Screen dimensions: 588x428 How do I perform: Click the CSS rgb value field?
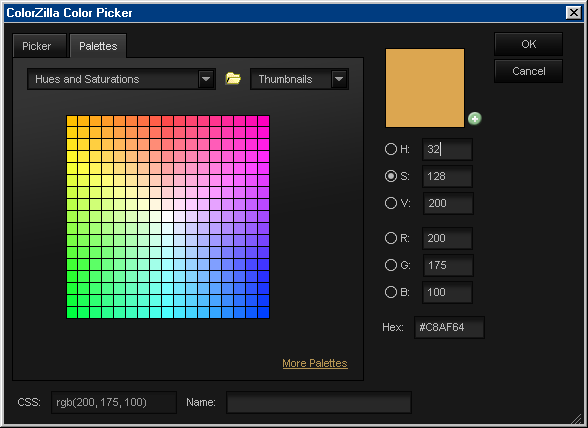click(114, 402)
